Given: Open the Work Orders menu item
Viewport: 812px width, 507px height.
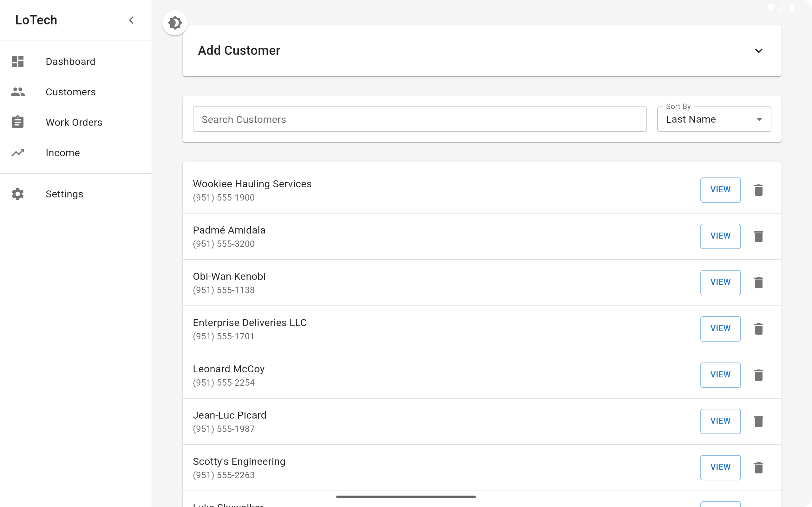Looking at the screenshot, I should (x=74, y=122).
